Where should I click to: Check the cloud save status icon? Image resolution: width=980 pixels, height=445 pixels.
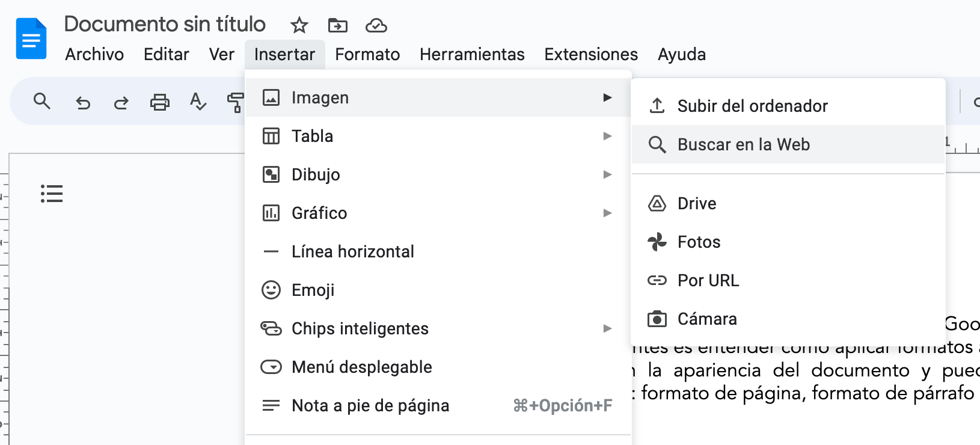click(376, 25)
